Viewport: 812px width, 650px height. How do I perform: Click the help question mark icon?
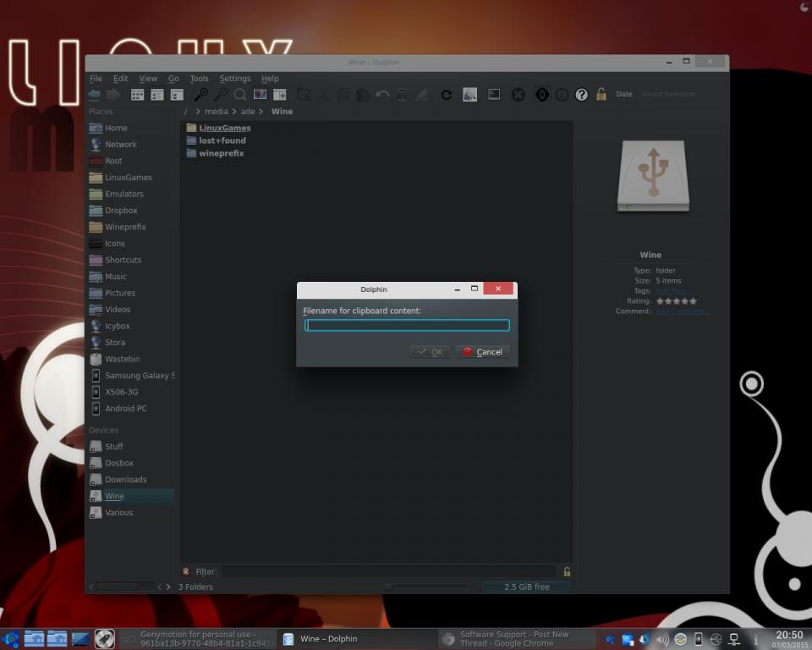[581, 95]
